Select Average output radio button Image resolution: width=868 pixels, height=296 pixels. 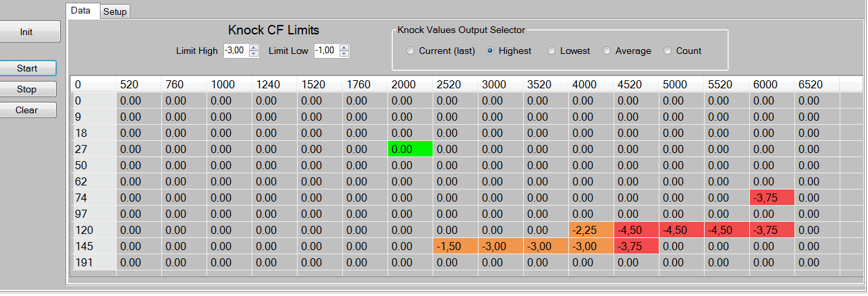(627, 51)
